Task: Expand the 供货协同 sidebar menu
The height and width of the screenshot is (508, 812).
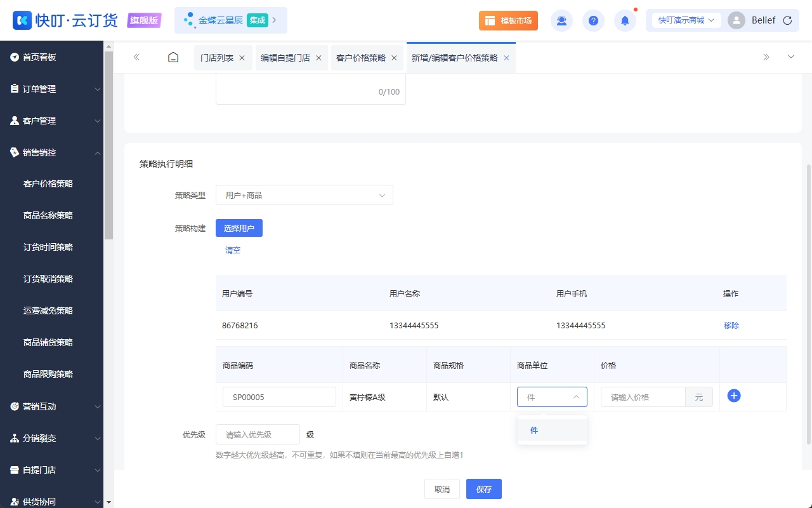Action: click(x=51, y=502)
